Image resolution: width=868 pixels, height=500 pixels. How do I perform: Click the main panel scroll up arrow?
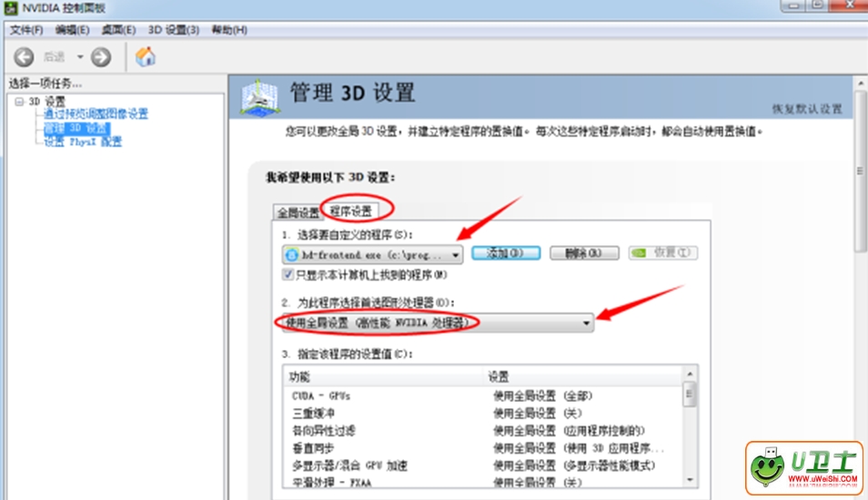pos(860,84)
